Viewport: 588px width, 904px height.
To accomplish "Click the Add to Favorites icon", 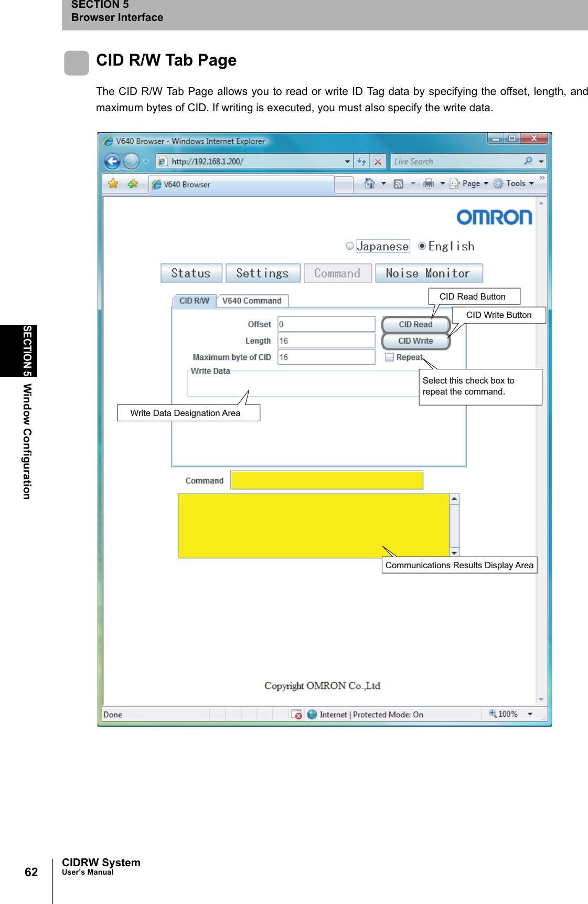I will click(x=133, y=184).
